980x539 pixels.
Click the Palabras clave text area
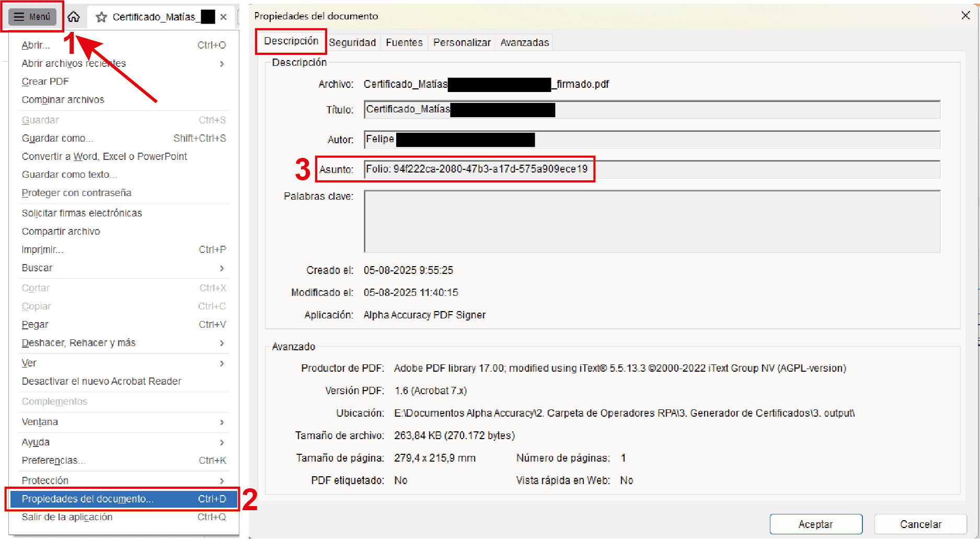pos(651,222)
